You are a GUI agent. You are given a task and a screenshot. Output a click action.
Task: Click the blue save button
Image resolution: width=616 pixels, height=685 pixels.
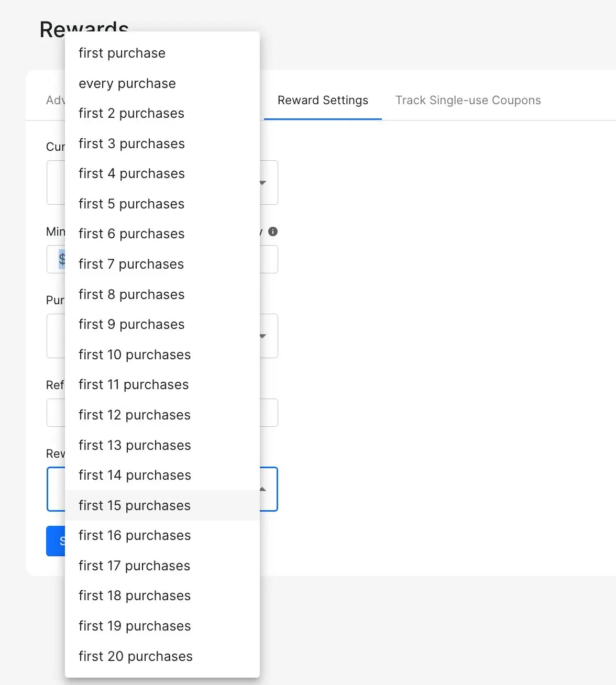pos(56,541)
